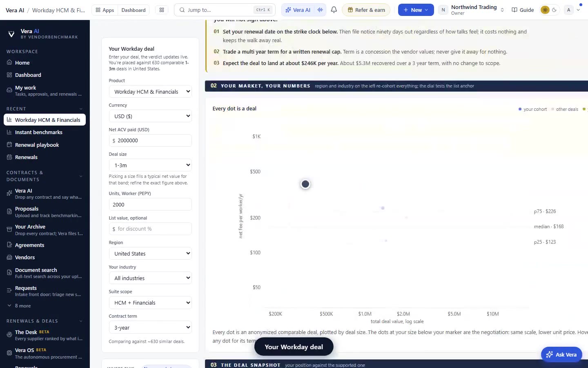Switch to light theme with sun icon
The width and height of the screenshot is (588, 368).
click(545, 10)
